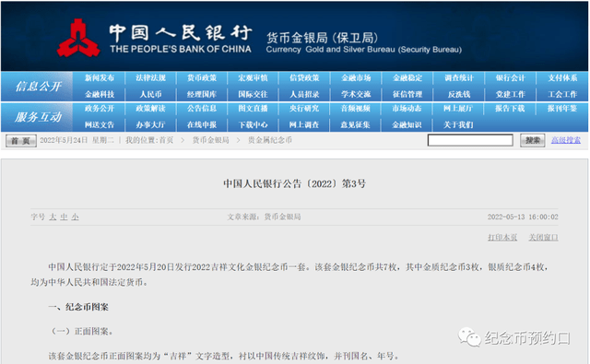
Task: Select 关于我们 navigation item
Action: point(458,124)
